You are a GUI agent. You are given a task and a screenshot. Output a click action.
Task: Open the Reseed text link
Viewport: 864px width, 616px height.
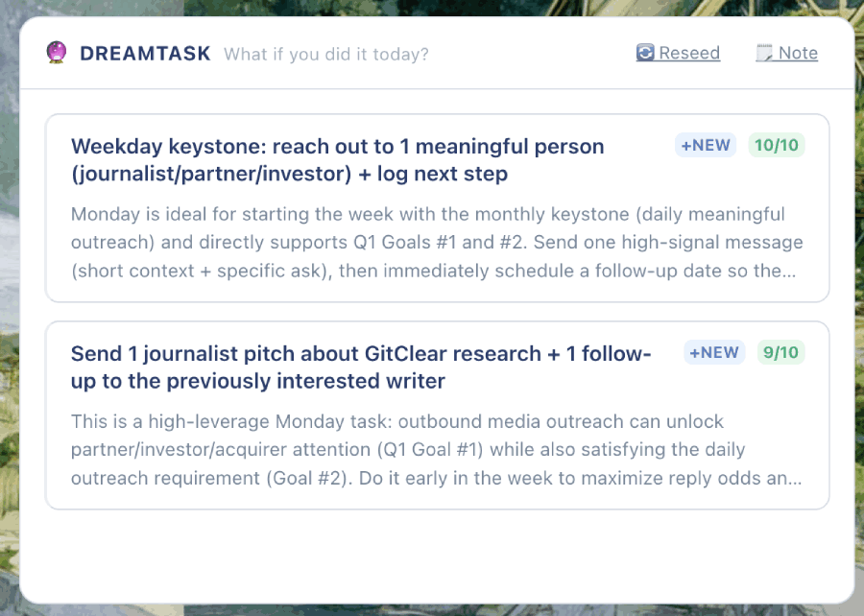point(689,53)
